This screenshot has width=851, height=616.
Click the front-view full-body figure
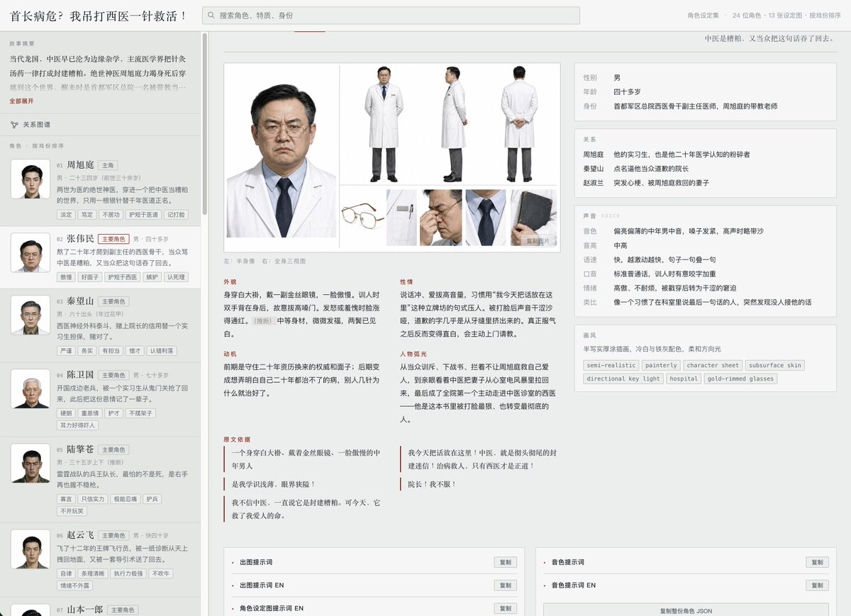point(384,124)
